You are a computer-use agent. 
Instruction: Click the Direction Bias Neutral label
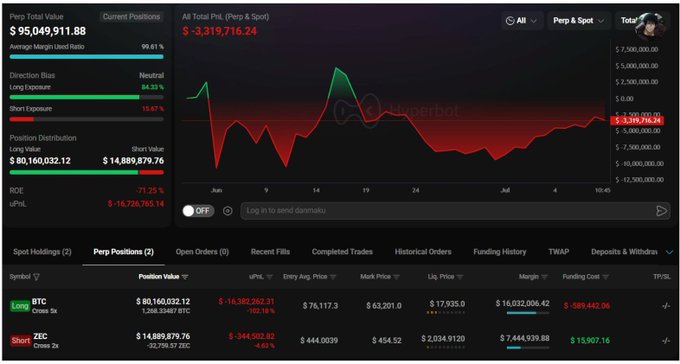click(x=151, y=75)
